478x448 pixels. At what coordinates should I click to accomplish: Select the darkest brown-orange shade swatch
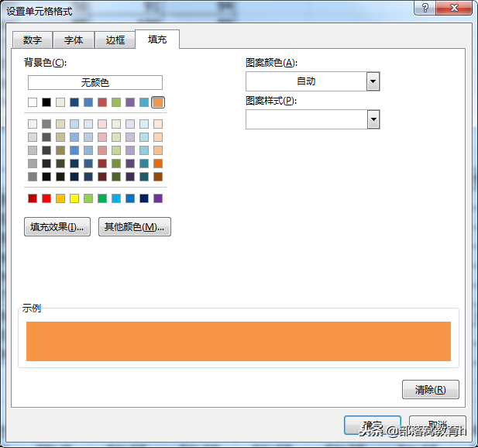click(x=158, y=177)
